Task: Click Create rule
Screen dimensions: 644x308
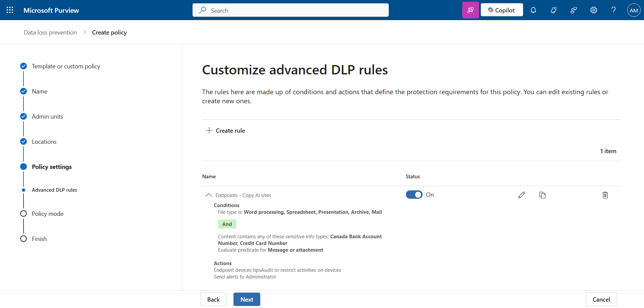Action: click(225, 131)
